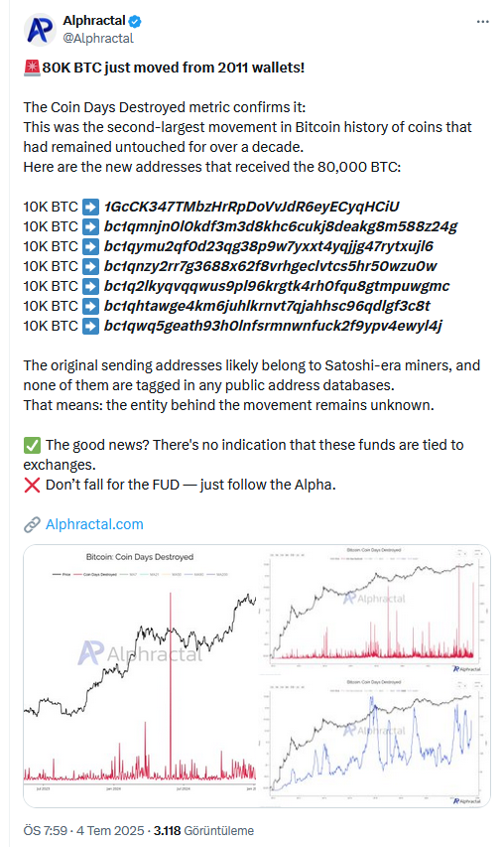Click the tweet timestamp ÖS 7:59 · 4 Tem 2025

pyautogui.click(x=83, y=831)
